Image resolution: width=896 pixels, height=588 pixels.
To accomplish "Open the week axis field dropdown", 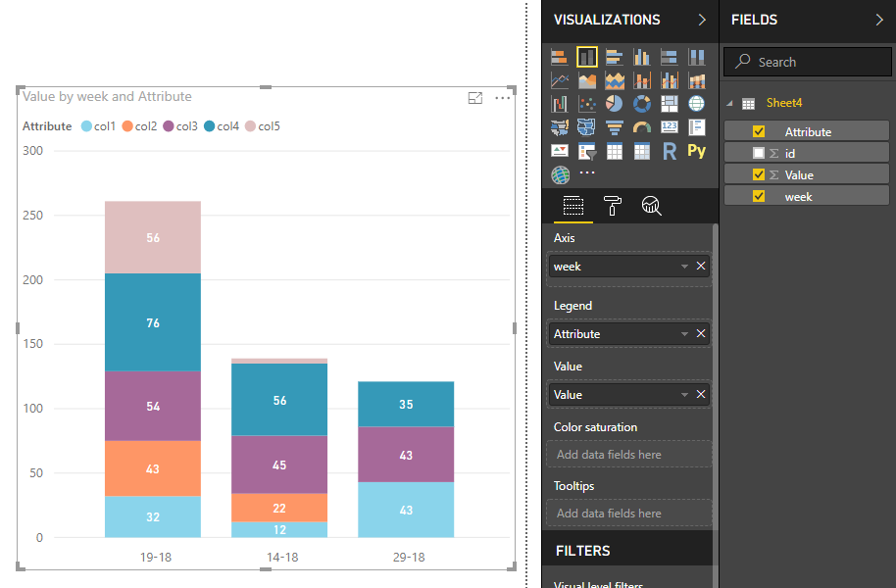I will [x=684, y=267].
